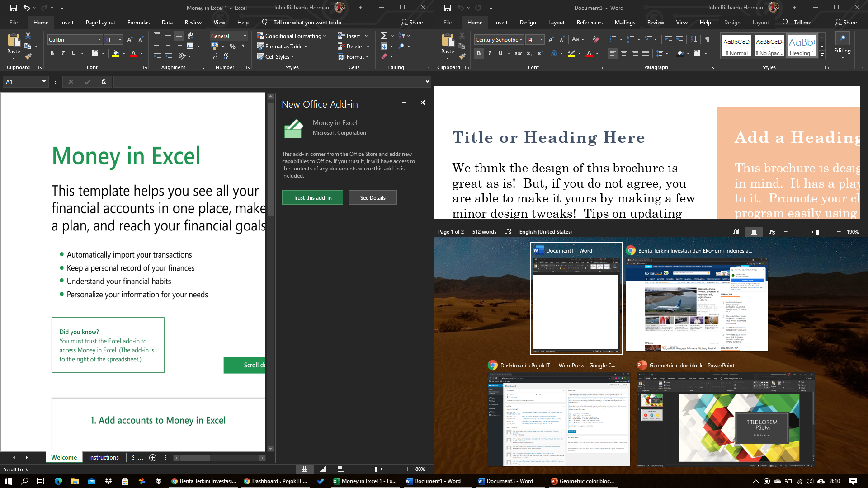Viewport: 868px width, 488px height.
Task: Open Cell Styles menu
Action: (275, 57)
